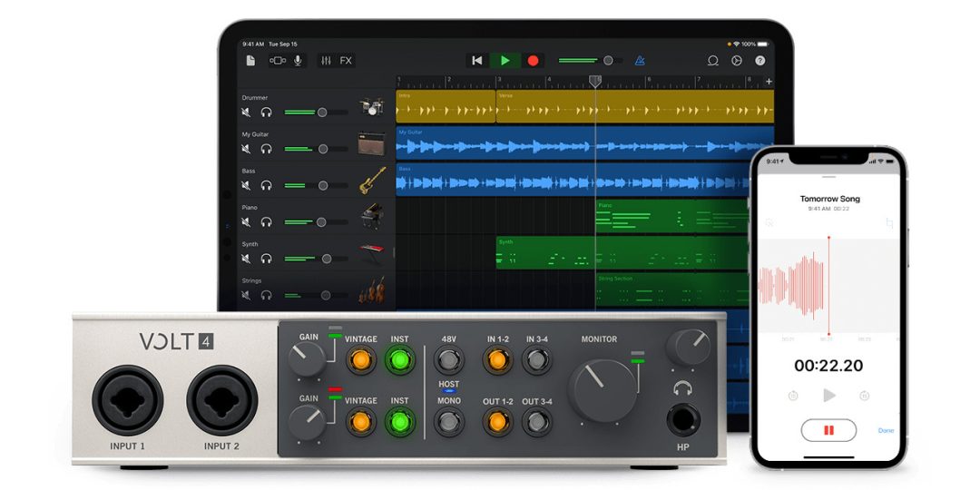The width and height of the screenshot is (980, 490).
Task: Solo the My Guitar track
Action: [266, 149]
